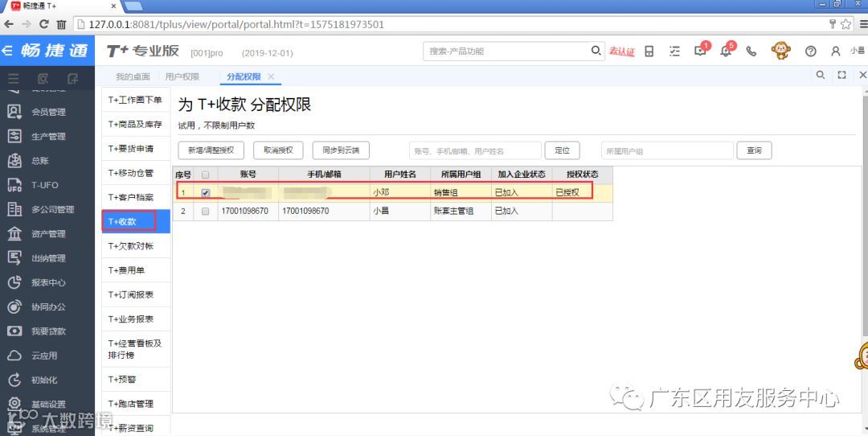868x436 pixels.
Task: Open 资产管理 in the sidebar
Action: tap(47, 234)
